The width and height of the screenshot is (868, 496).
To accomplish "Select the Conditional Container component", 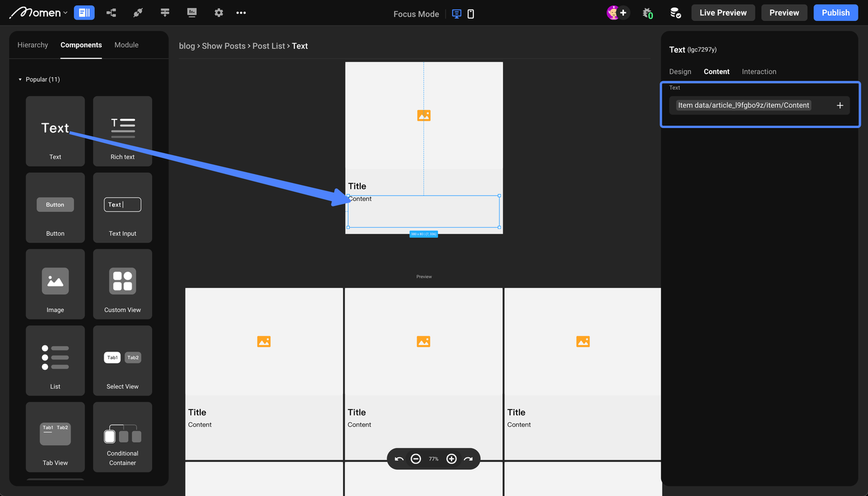I will (123, 437).
